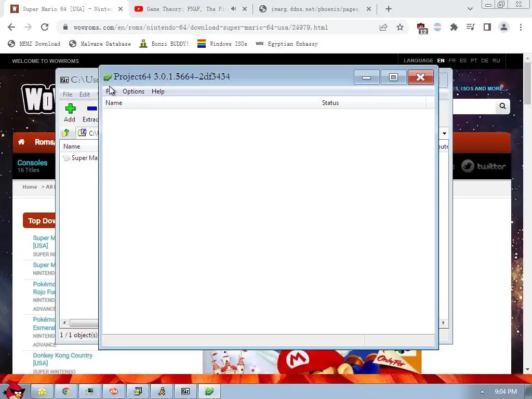Open Donkey Kong Country [USA] link
532x399 pixels.
[x=62, y=359]
